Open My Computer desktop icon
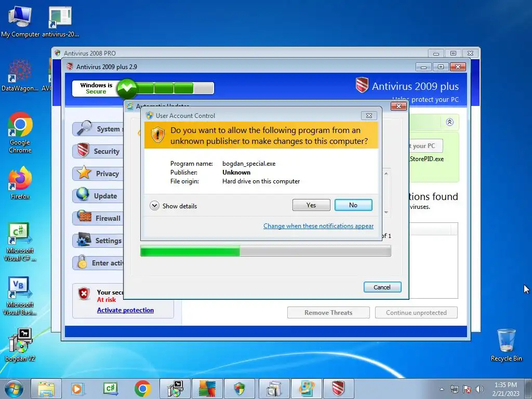Screen dimensions: 532x399 tap(20, 21)
